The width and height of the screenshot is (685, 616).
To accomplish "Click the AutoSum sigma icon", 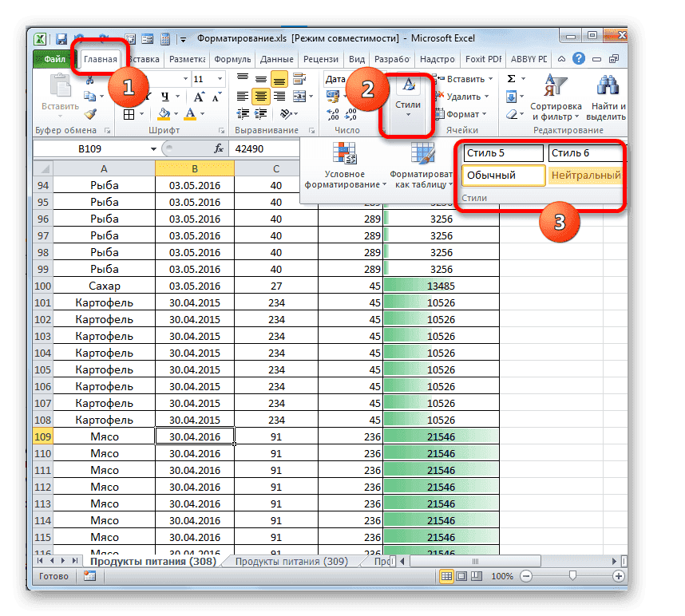I will coord(510,77).
